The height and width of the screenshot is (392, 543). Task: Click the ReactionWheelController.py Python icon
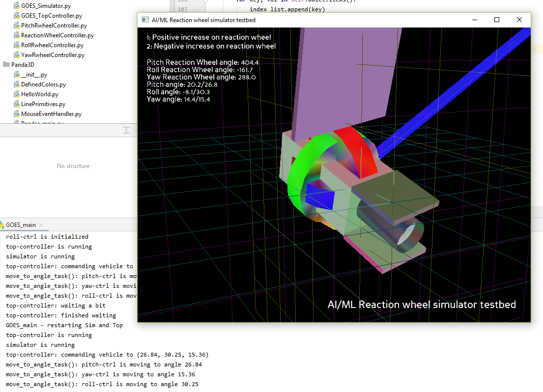pyautogui.click(x=16, y=35)
